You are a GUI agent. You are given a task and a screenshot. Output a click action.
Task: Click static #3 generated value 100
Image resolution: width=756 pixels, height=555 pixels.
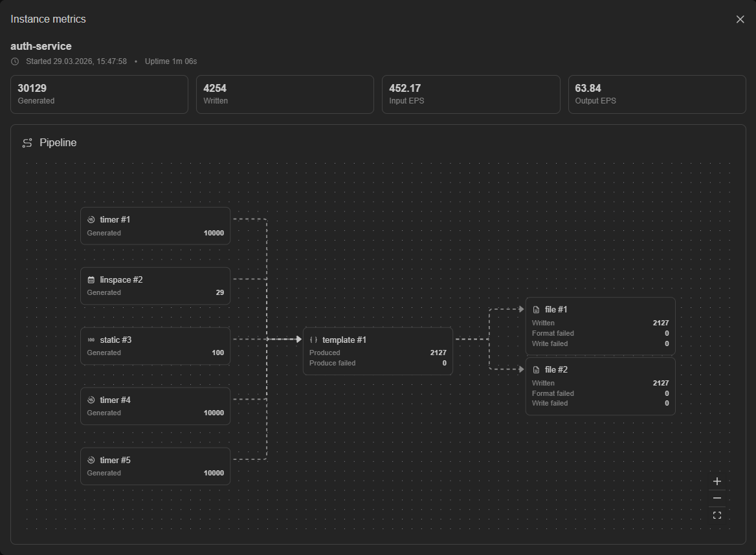tap(218, 353)
